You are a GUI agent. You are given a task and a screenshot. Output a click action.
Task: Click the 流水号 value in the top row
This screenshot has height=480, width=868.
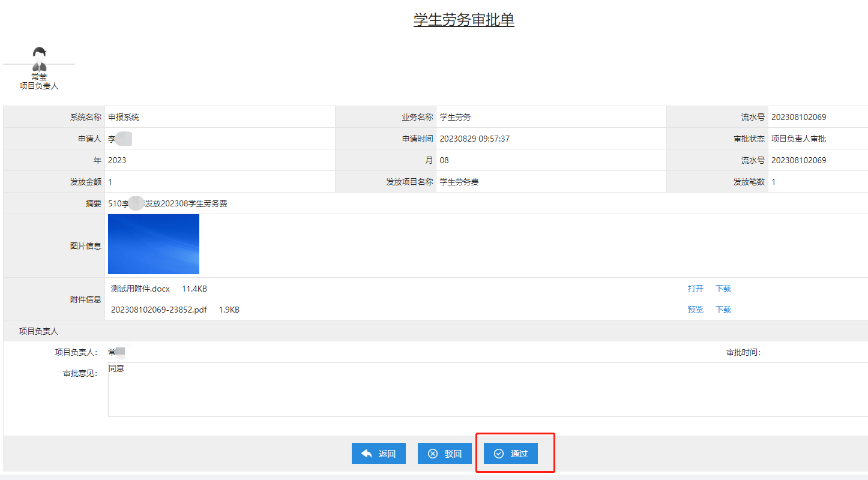tap(798, 117)
